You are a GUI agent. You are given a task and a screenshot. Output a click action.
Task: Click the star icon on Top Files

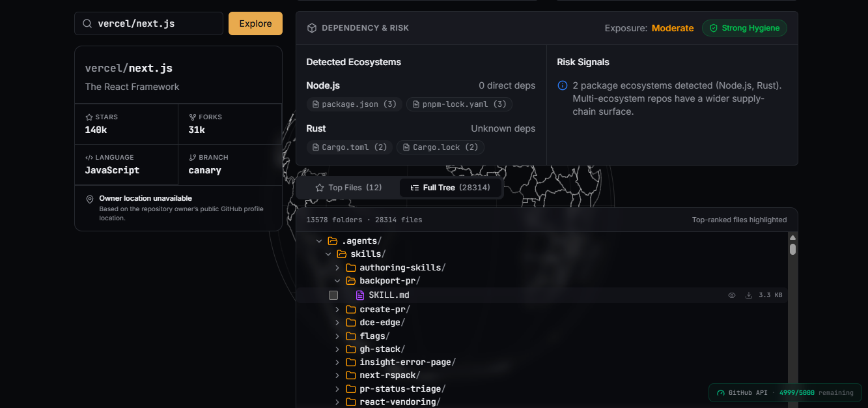(320, 188)
